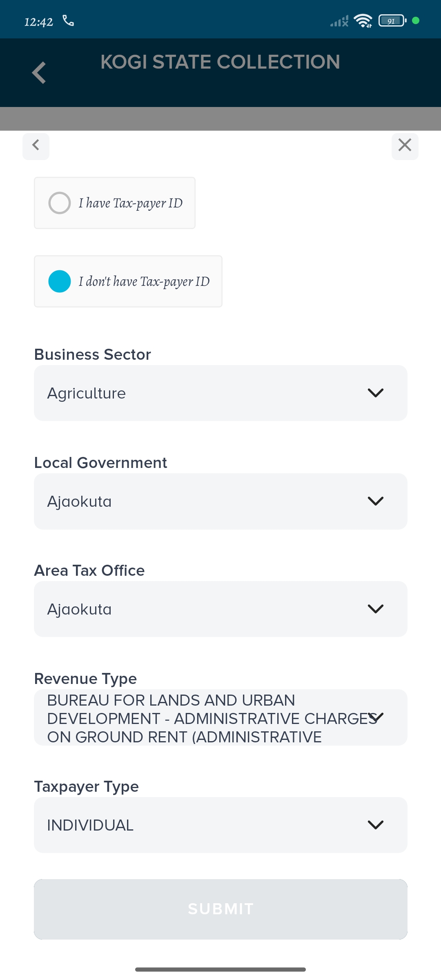Screen dimensions: 441x980
Task: Tap the battery indicator icon
Action: click(392, 20)
